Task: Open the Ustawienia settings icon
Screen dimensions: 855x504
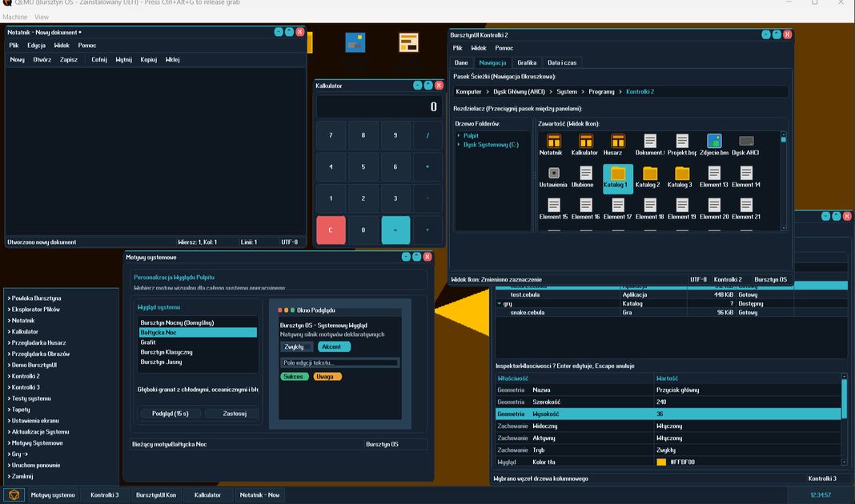Action: [553, 177]
